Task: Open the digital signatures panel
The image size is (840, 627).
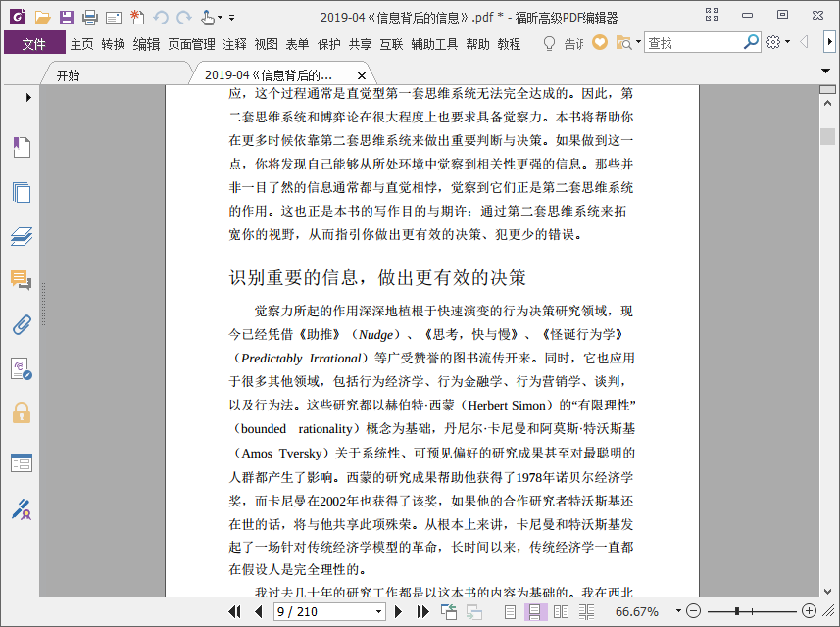Action: (x=22, y=369)
